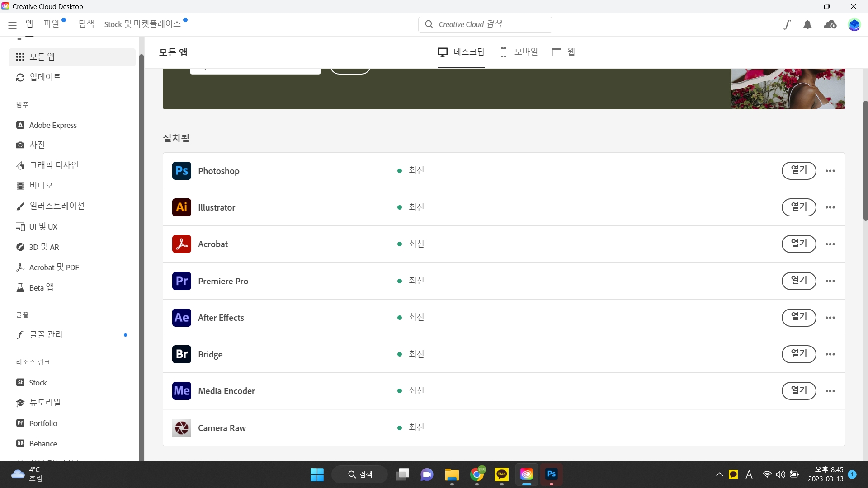Open the notifications bell
Viewport: 868px width, 488px height.
(807, 25)
